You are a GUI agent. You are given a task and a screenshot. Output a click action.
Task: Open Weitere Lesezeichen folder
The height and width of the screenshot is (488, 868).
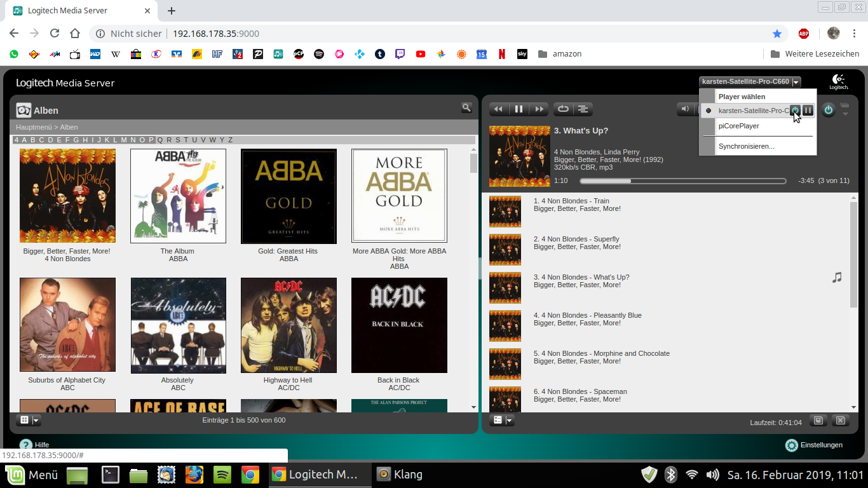click(814, 54)
